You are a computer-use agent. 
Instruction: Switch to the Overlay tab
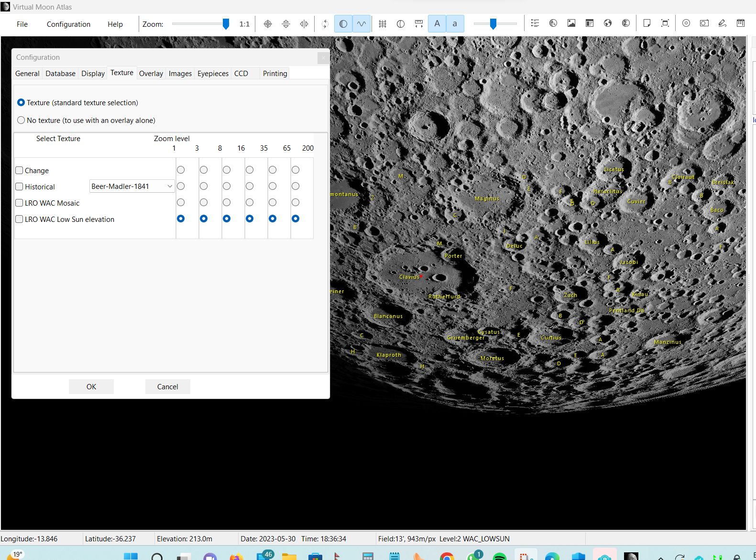coord(151,74)
